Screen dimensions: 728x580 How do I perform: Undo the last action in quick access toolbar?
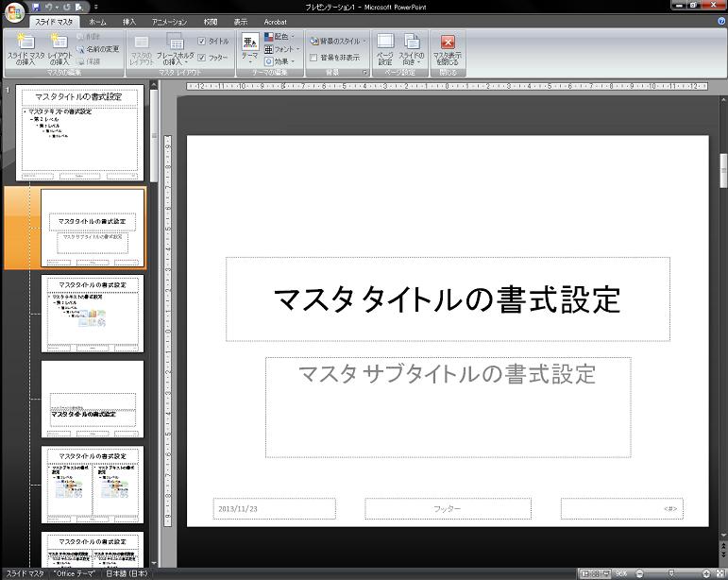click(48, 7)
